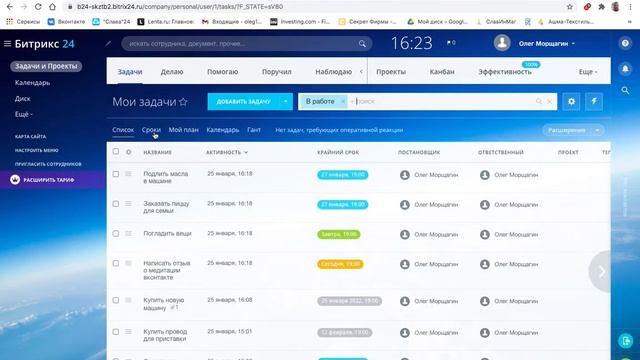Click blue deadline badge for Подлить масла
The height and width of the screenshot is (360, 640).
[x=342, y=175]
